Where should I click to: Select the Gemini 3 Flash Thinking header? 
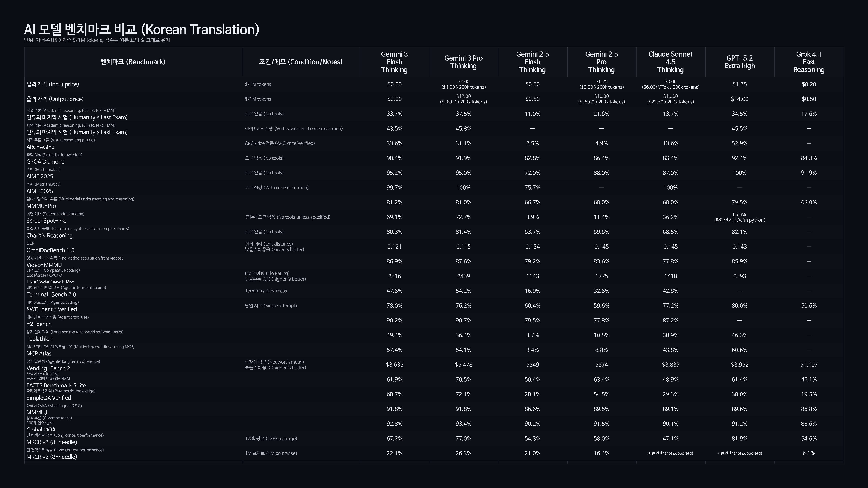pos(394,62)
